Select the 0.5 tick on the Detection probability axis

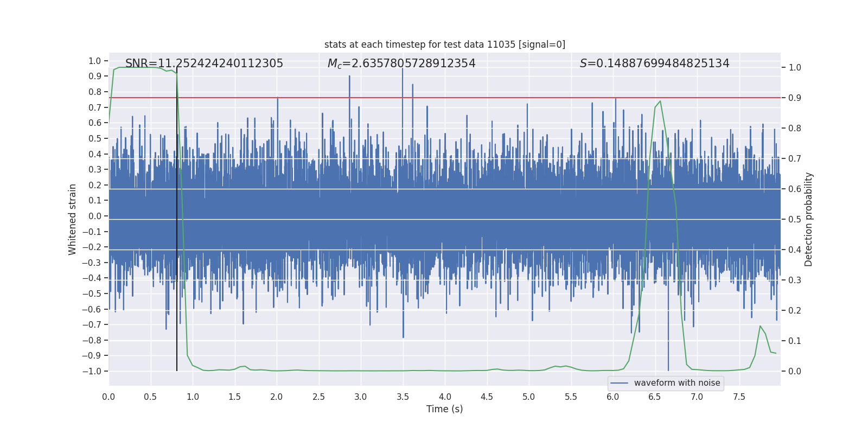795,220
